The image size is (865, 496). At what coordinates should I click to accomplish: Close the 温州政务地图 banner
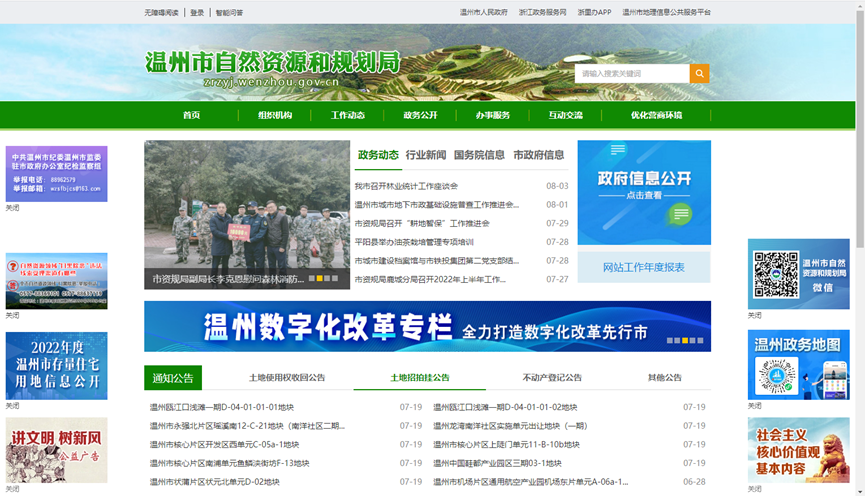[754, 406]
